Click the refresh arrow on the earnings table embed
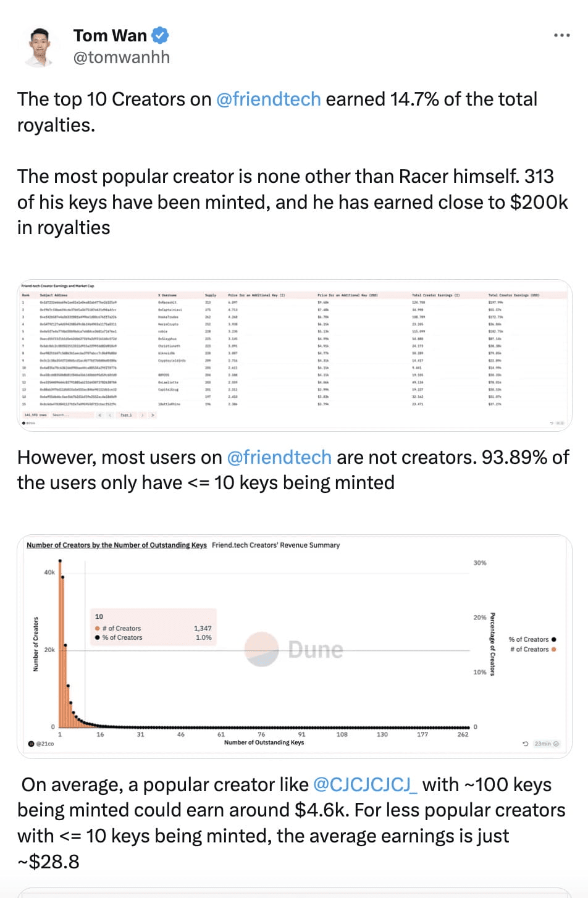Screen dimensions: 588x898 point(552,422)
